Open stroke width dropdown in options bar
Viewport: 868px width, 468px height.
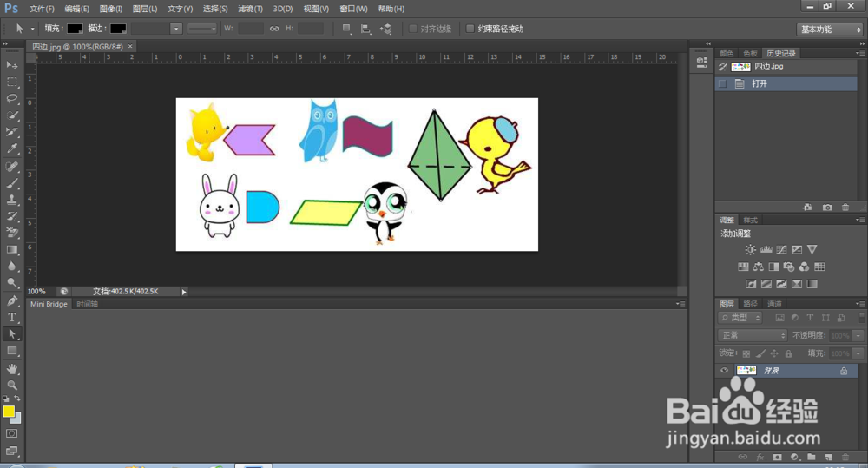(176, 29)
